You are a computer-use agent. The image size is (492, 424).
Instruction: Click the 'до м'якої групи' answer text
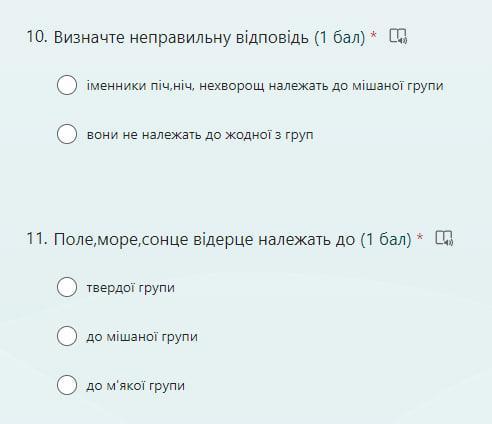[136, 386]
